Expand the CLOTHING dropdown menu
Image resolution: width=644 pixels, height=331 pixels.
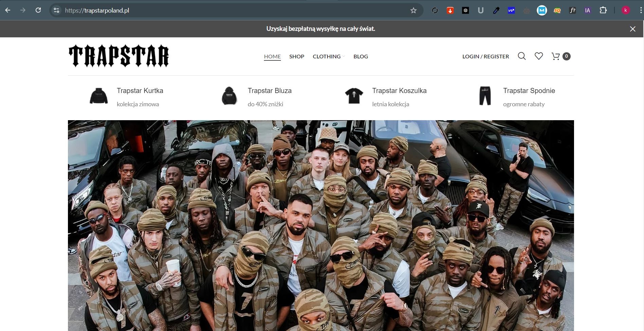(328, 56)
